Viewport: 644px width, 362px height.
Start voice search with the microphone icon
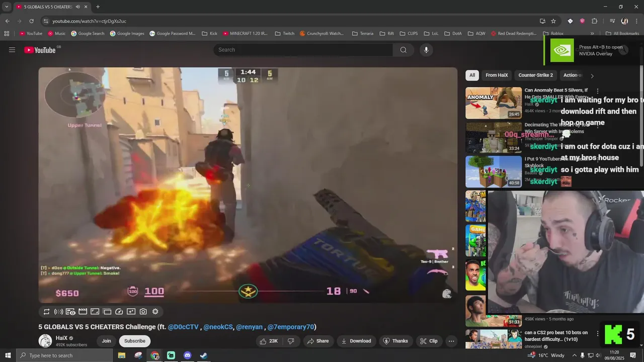click(426, 50)
